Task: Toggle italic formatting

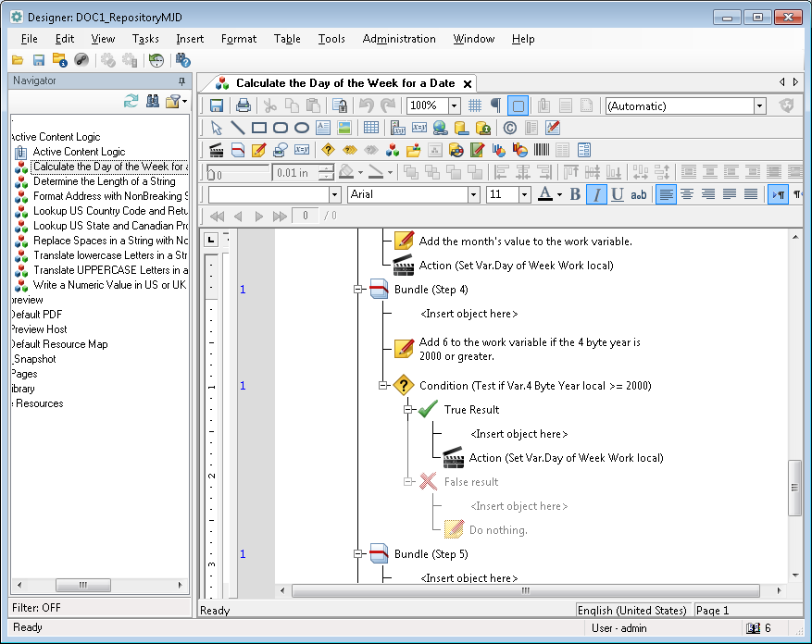Action: click(x=595, y=194)
